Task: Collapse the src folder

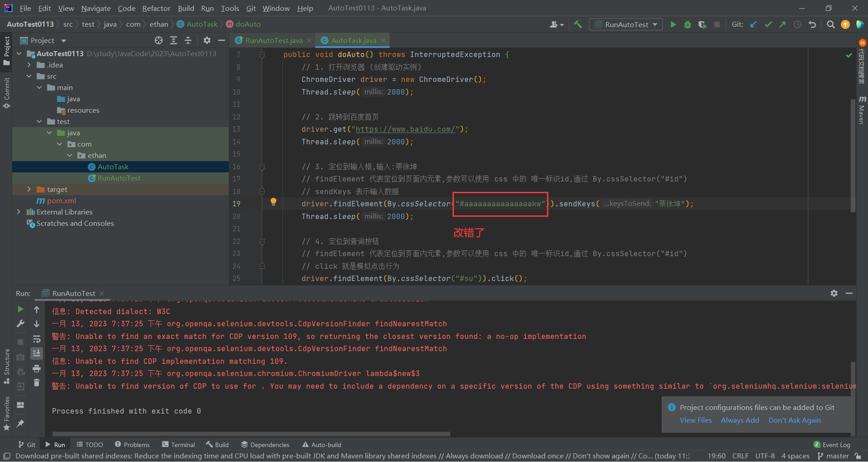Action: click(29, 76)
